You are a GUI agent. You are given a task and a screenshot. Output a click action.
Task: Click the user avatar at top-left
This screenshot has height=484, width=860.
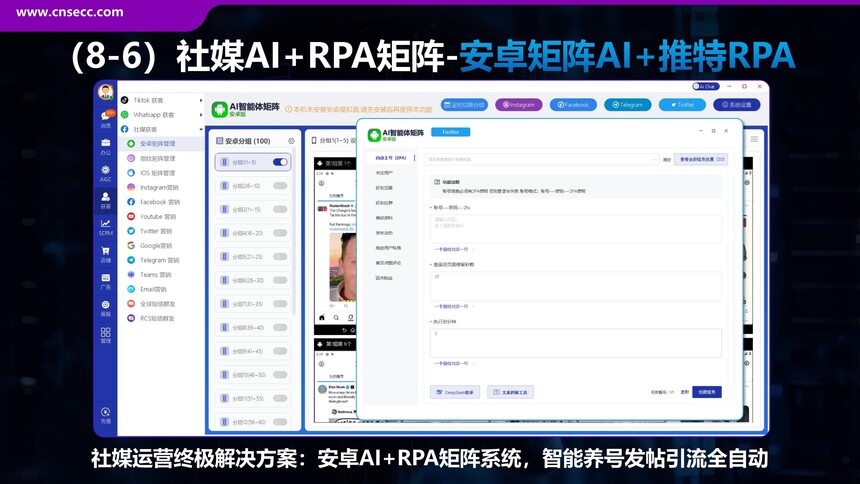tap(105, 92)
